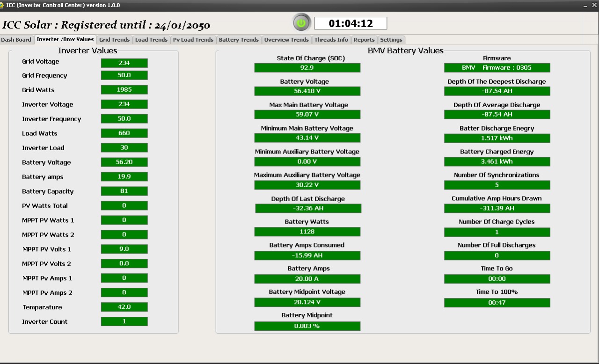Image resolution: width=599 pixels, height=364 pixels.
Task: Click the State Of Charge value bar
Action: tap(307, 68)
